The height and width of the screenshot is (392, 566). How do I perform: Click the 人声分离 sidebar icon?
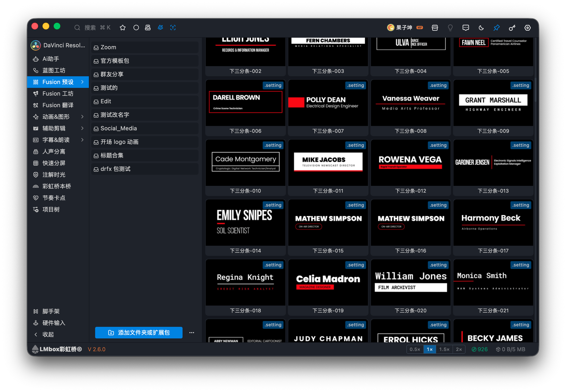tap(36, 152)
